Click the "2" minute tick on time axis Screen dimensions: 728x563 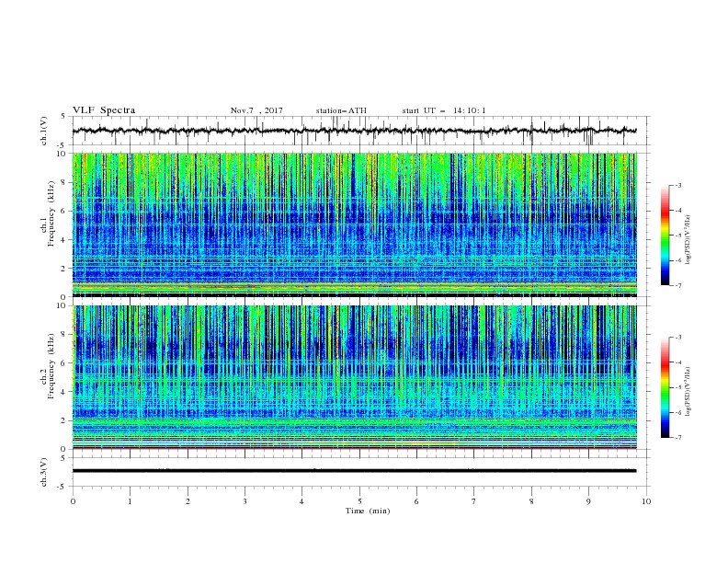[x=188, y=501]
